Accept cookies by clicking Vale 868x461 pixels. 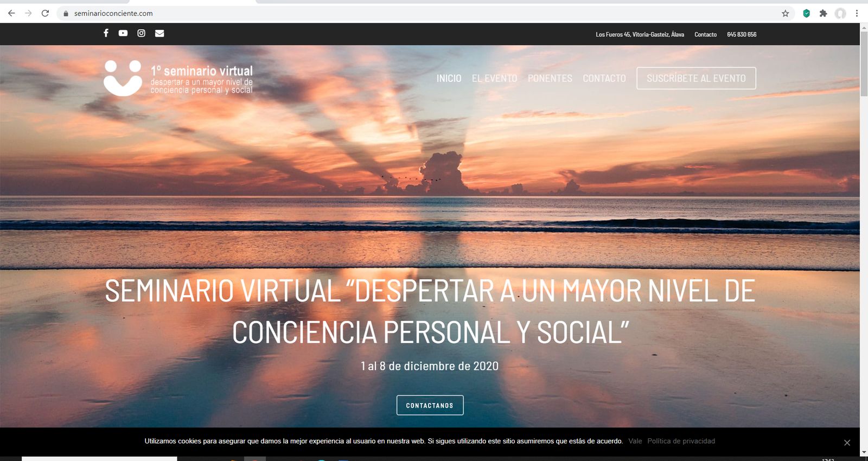click(635, 441)
